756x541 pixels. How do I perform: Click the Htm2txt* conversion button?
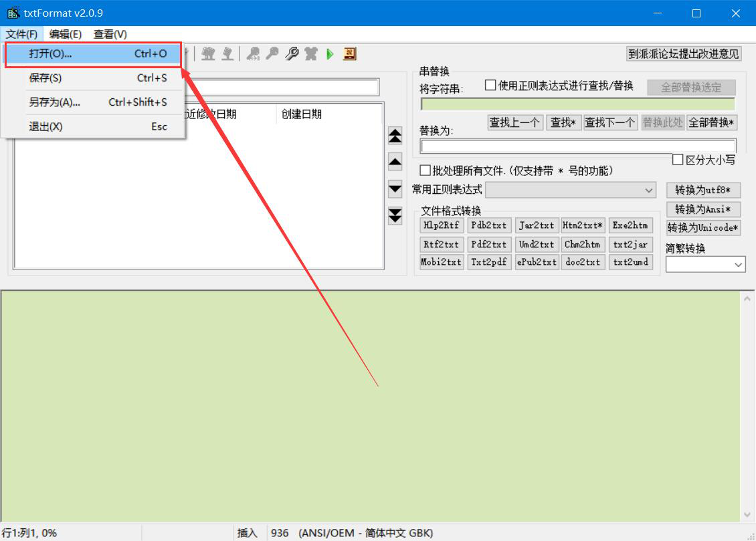point(583,225)
